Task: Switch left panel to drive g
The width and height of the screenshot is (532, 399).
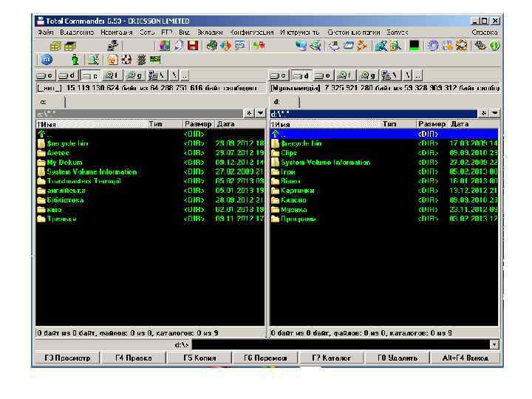Action: (134, 75)
